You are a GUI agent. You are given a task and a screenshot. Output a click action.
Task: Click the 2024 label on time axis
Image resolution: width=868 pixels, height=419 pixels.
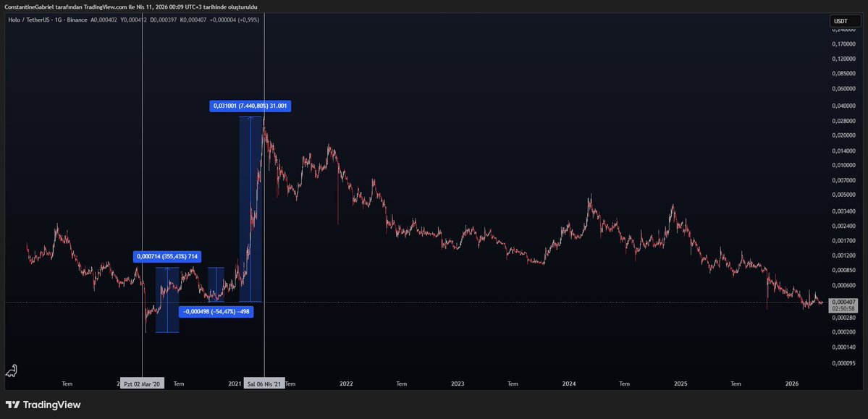569,384
